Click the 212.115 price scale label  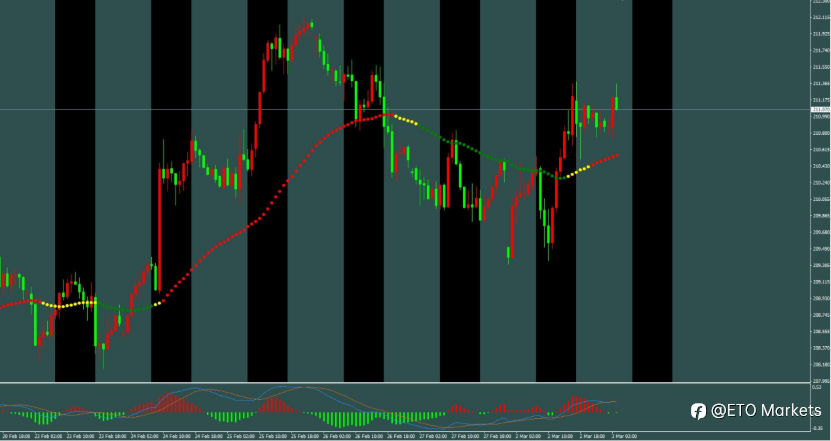(821, 17)
